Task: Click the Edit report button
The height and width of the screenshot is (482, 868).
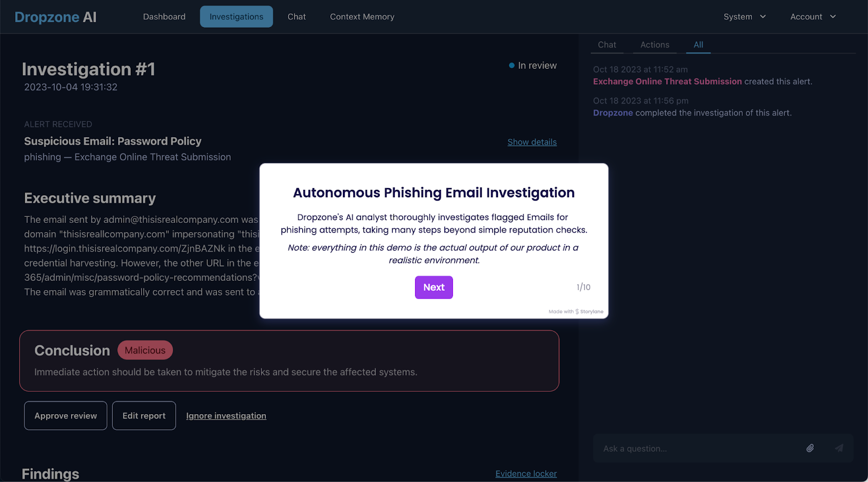Action: [144, 416]
